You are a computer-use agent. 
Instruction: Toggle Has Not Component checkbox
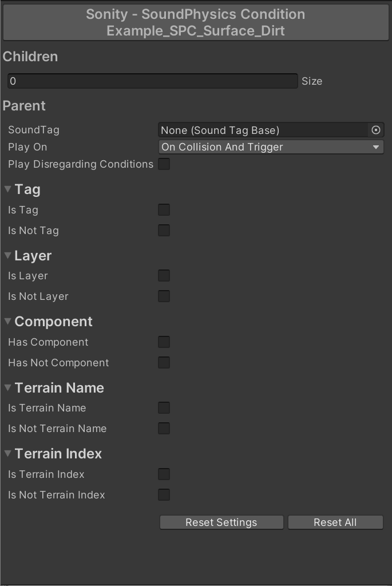pyautogui.click(x=164, y=363)
